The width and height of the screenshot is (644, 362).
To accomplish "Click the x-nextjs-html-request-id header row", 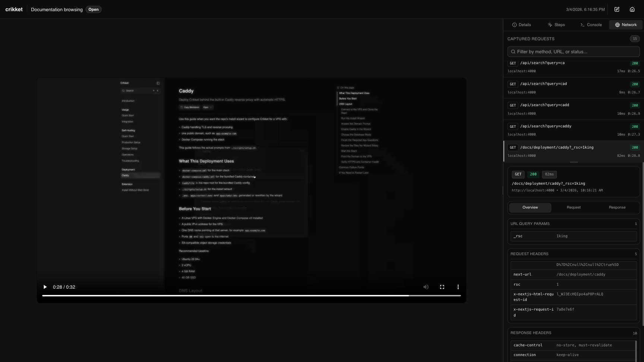I will pos(574,297).
